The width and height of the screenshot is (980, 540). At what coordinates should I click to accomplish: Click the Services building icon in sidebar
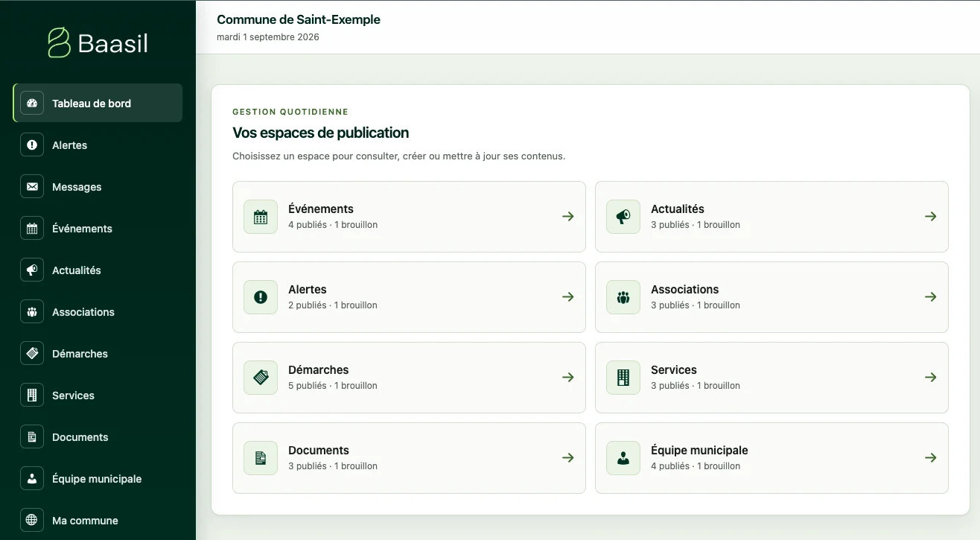pyautogui.click(x=32, y=396)
